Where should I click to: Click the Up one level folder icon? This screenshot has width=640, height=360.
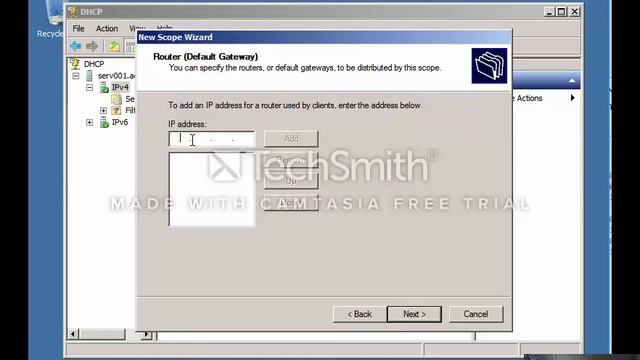(115, 46)
